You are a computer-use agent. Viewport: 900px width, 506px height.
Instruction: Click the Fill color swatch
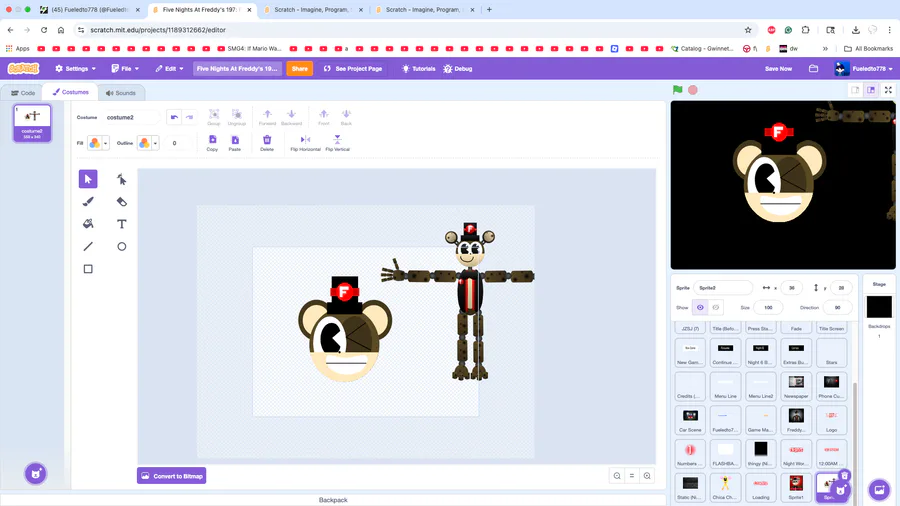tap(95, 143)
